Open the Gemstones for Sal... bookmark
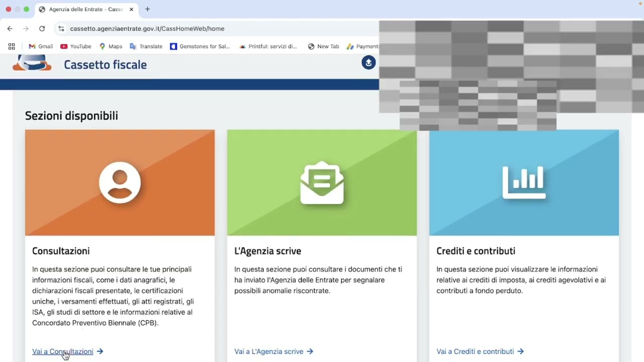 pyautogui.click(x=200, y=46)
